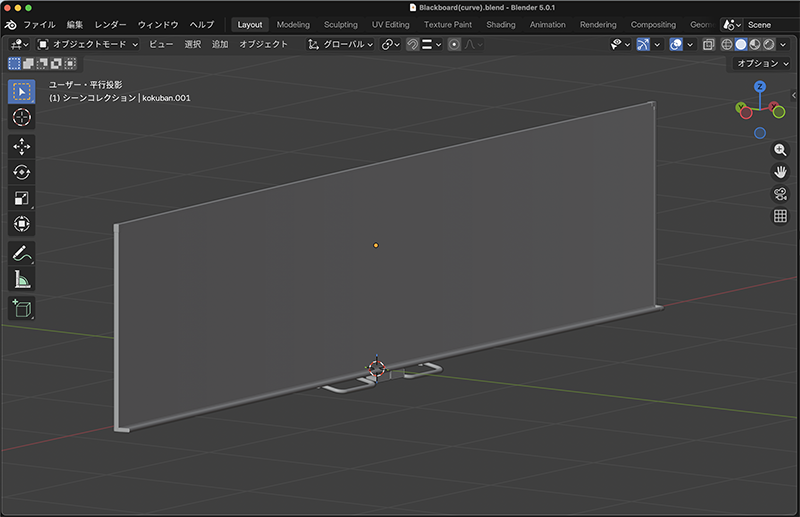Open the グローバル transform orientation dropdown

pyautogui.click(x=341, y=44)
